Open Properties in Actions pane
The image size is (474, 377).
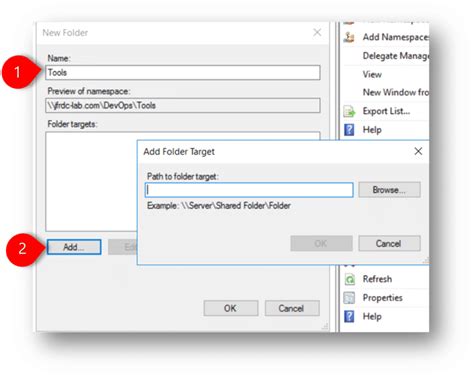[382, 298]
